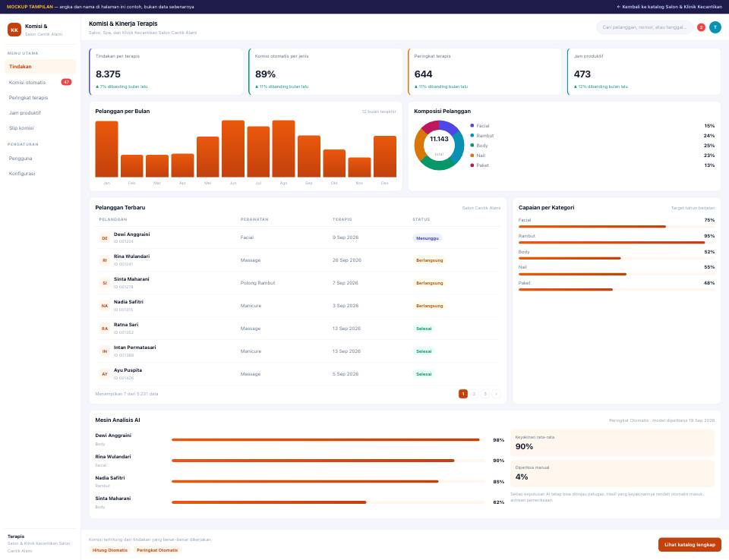Viewport: 729px width, 560px height.
Task: Click the customer search field
Action: (645, 27)
